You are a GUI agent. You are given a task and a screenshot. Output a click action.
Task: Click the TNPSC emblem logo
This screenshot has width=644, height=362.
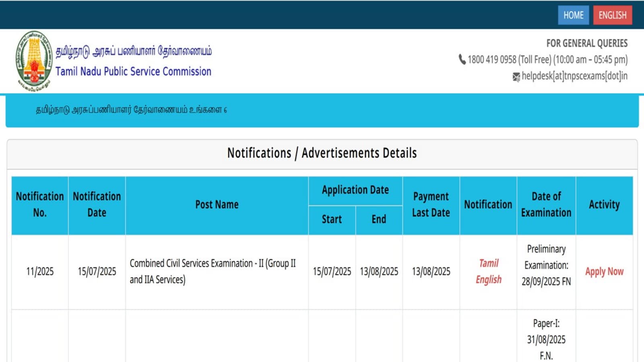34,60
